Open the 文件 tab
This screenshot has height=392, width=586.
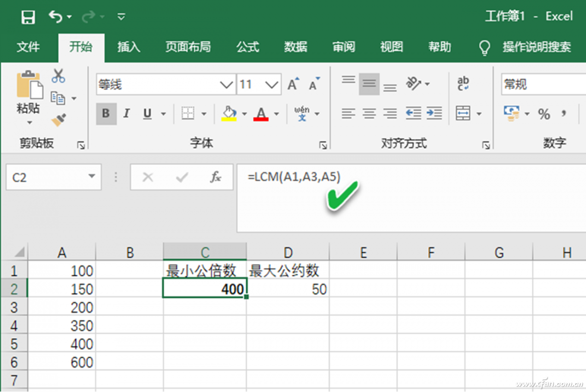pos(28,47)
